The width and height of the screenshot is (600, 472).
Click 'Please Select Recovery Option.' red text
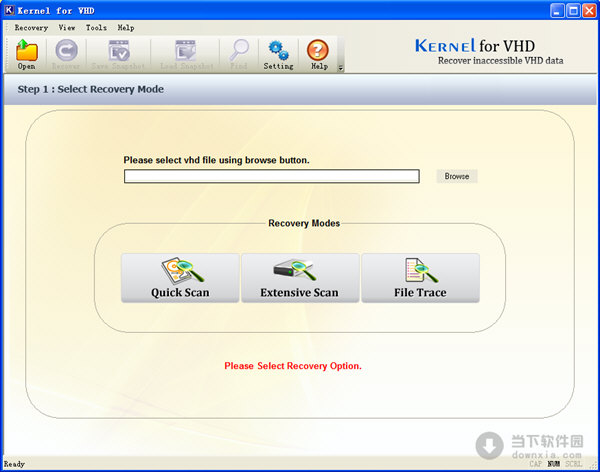pyautogui.click(x=293, y=366)
